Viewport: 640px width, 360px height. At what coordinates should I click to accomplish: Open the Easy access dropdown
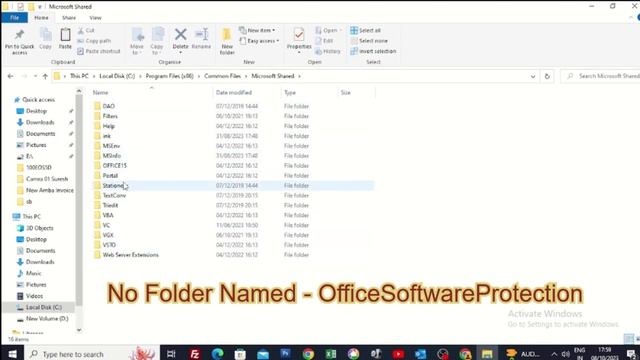click(259, 41)
